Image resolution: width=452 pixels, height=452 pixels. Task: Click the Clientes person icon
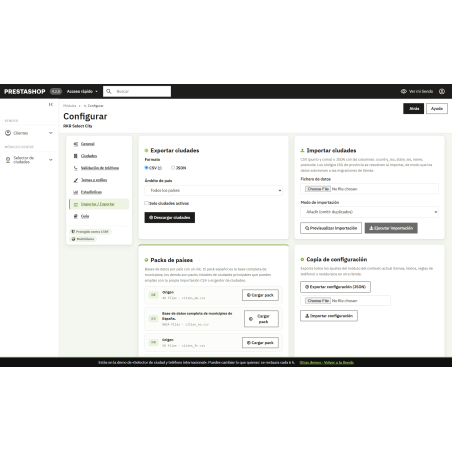coord(8,133)
